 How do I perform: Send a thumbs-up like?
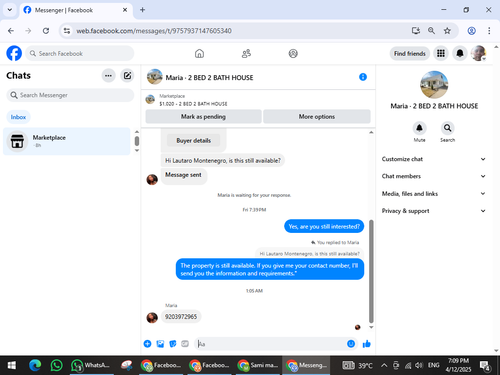(367, 344)
